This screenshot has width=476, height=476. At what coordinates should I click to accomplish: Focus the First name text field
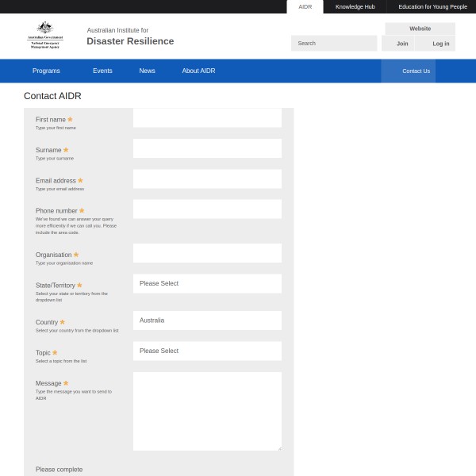(207, 118)
